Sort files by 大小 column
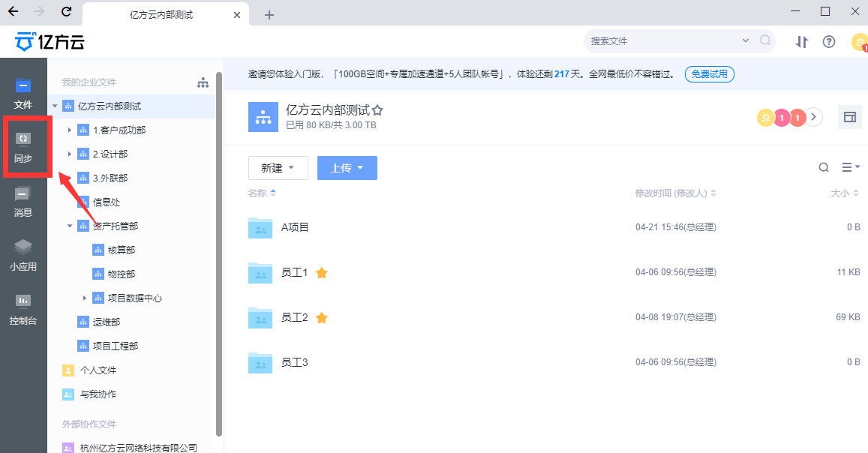This screenshot has height=453, width=868. [x=845, y=193]
